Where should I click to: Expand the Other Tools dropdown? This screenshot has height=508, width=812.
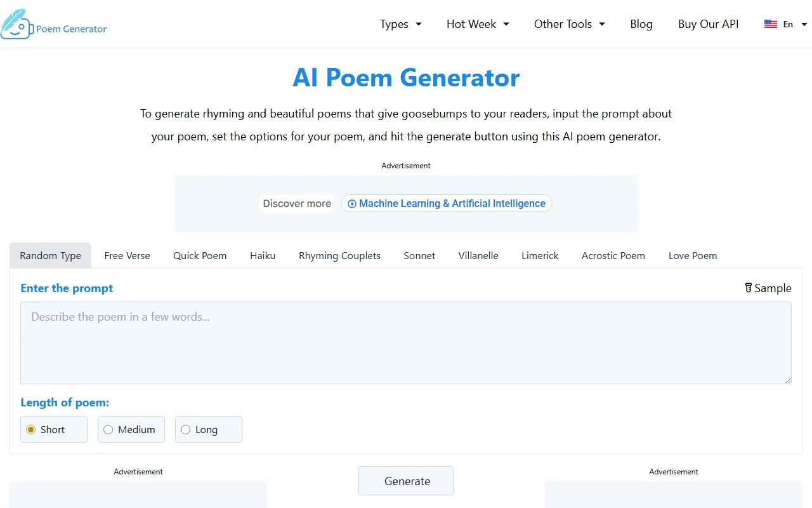[x=569, y=24]
